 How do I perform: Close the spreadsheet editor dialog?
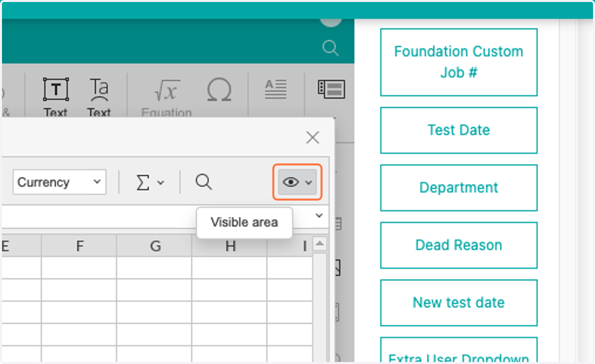tap(312, 138)
